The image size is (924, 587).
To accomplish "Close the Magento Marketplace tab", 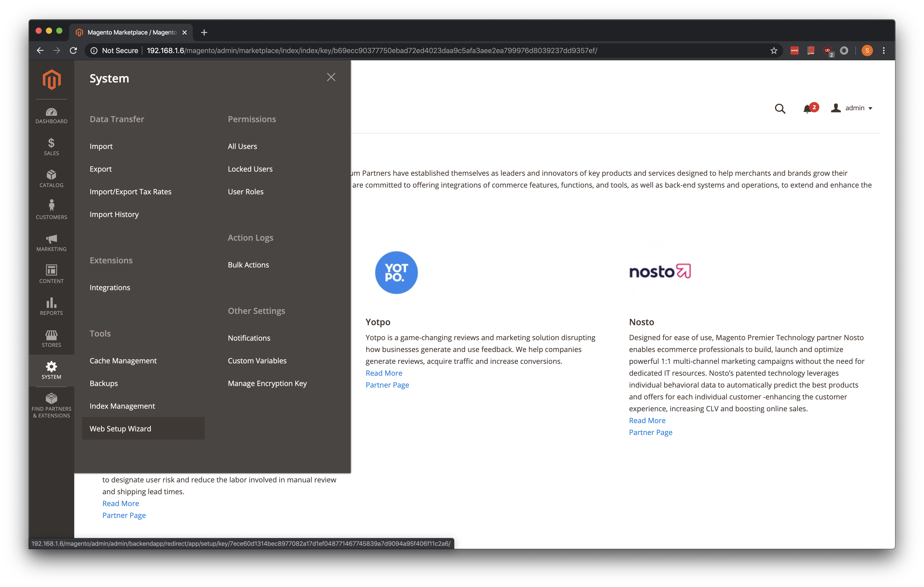I will 185,32.
